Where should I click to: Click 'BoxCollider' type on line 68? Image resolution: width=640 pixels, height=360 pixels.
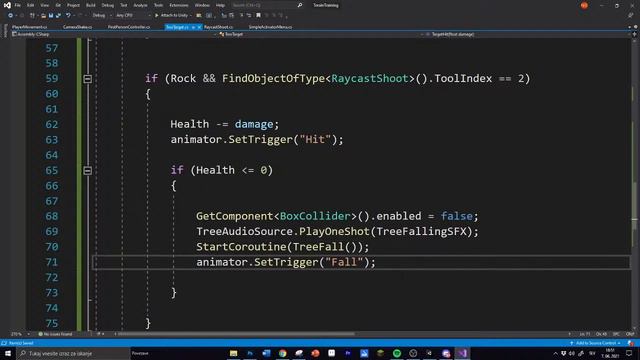(x=315, y=216)
